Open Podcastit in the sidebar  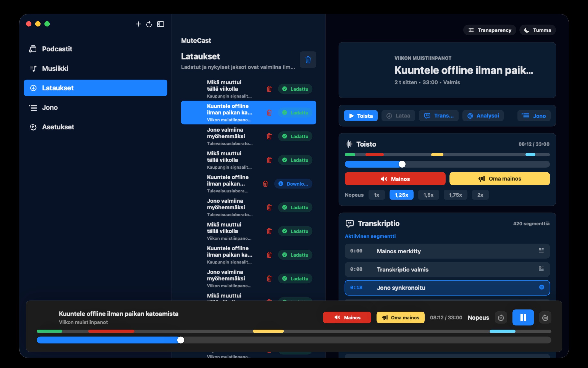tap(96, 49)
